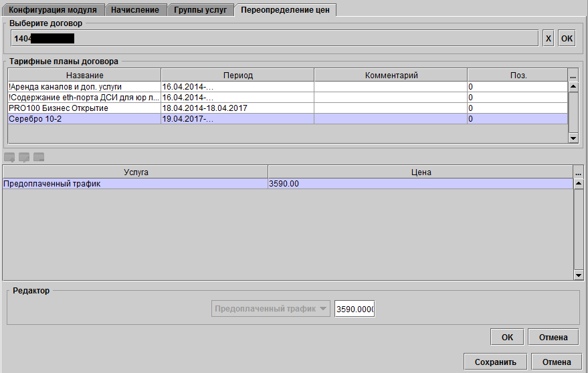The width and height of the screenshot is (588, 373).
Task: Click editor OK button
Action: [507, 337]
